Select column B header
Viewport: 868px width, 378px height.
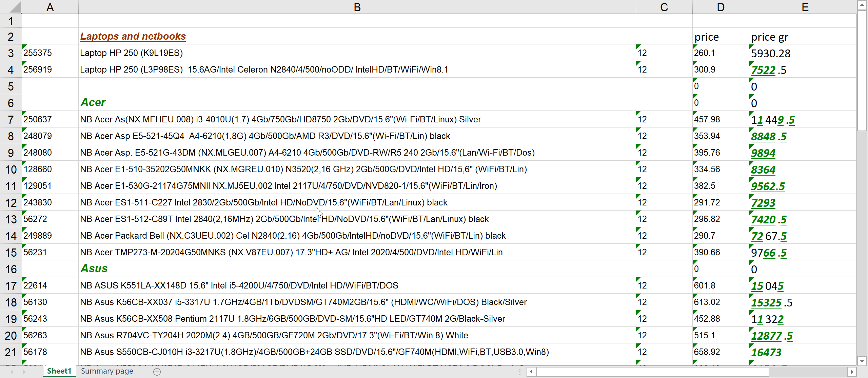(357, 7)
